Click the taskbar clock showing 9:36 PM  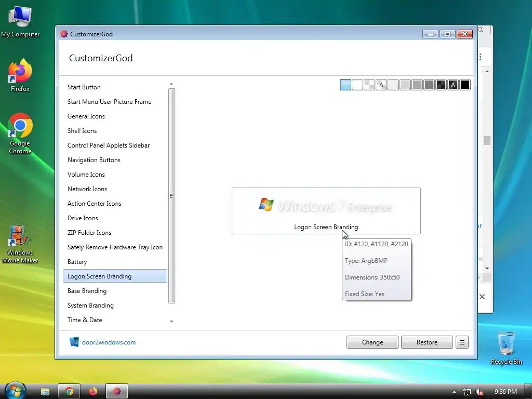point(506,392)
